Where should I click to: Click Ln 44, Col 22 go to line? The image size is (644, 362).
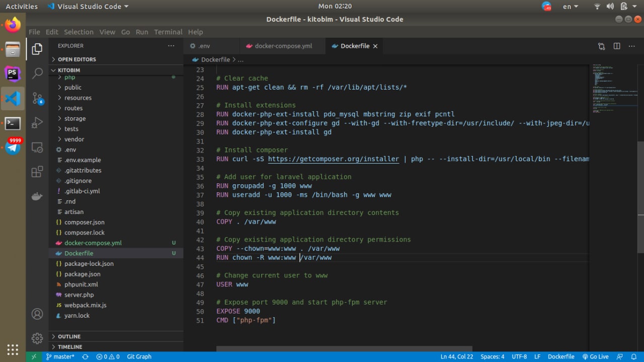click(457, 356)
